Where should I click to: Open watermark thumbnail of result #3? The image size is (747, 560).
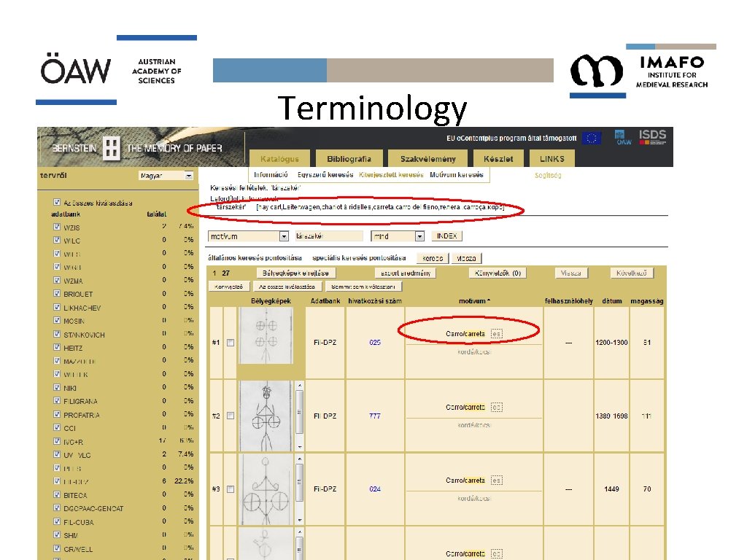click(x=266, y=489)
